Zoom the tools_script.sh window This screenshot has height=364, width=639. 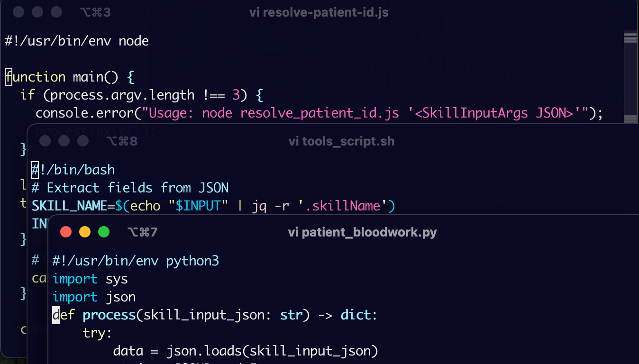83,141
